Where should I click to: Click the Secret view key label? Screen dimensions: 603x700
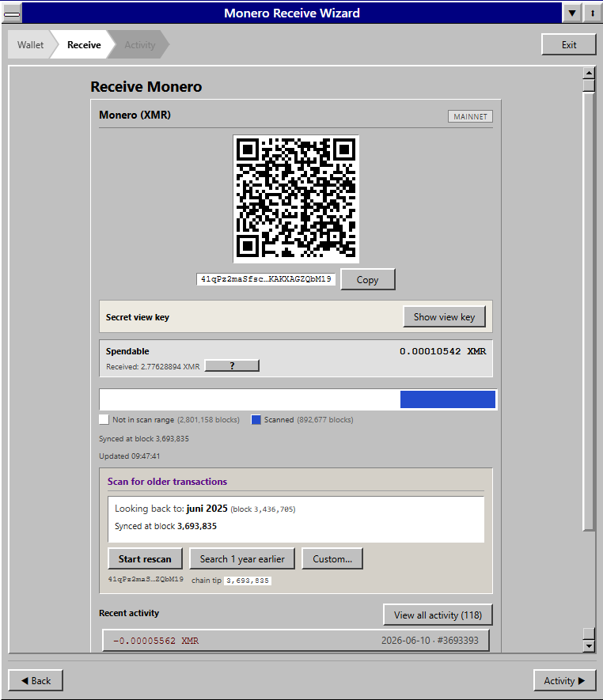pos(138,317)
